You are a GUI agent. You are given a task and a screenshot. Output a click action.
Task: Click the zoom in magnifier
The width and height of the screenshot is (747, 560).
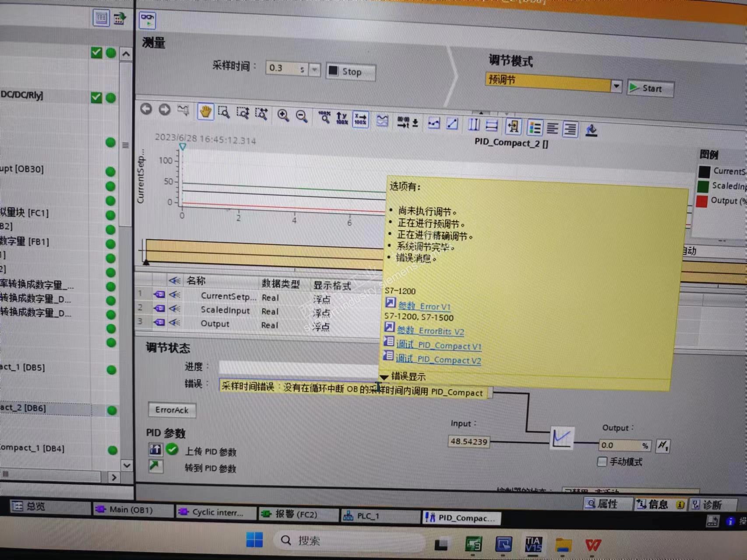[x=283, y=115]
